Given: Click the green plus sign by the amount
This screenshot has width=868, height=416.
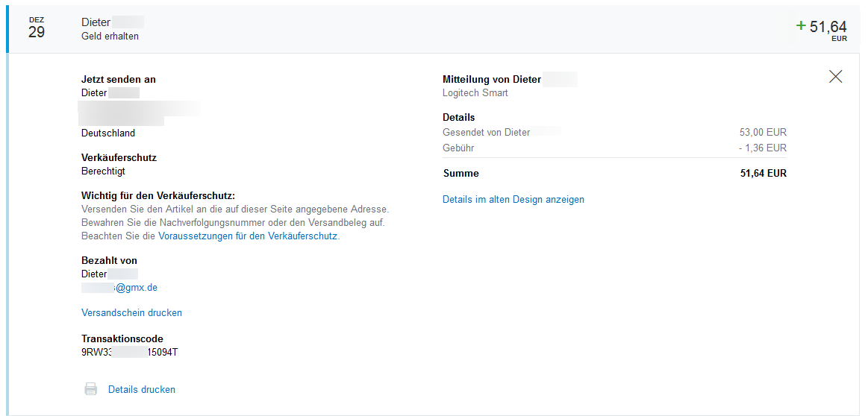Looking at the screenshot, I should click(801, 25).
